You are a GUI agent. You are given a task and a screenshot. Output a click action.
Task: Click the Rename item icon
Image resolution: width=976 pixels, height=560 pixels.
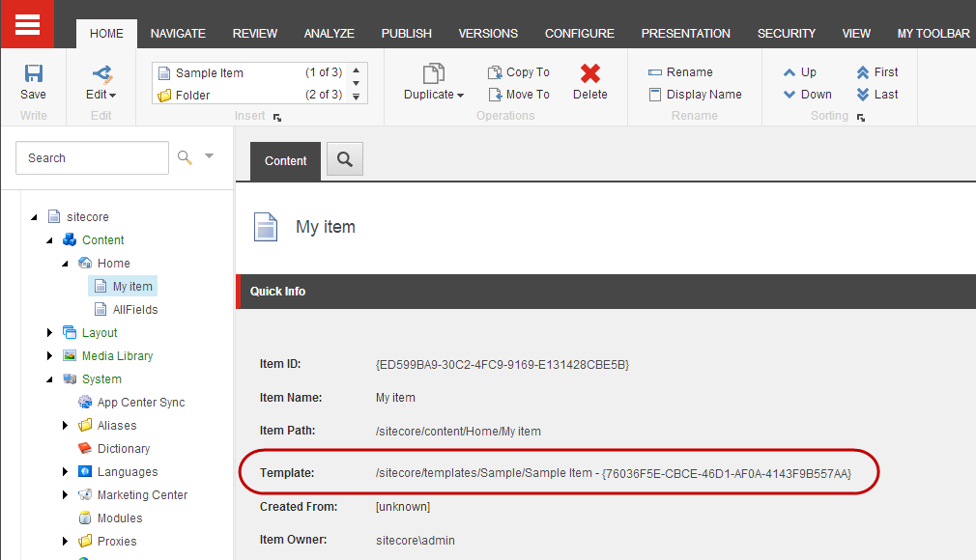coord(655,72)
